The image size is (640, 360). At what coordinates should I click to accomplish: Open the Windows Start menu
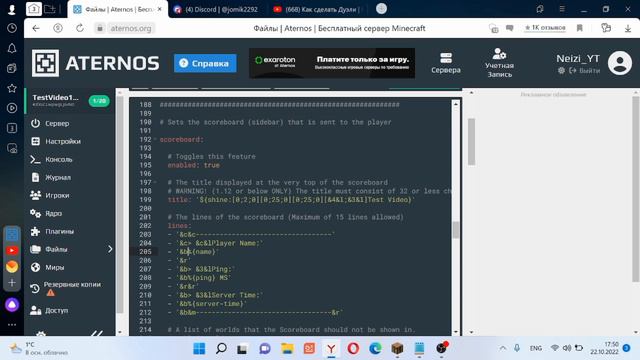(x=199, y=349)
